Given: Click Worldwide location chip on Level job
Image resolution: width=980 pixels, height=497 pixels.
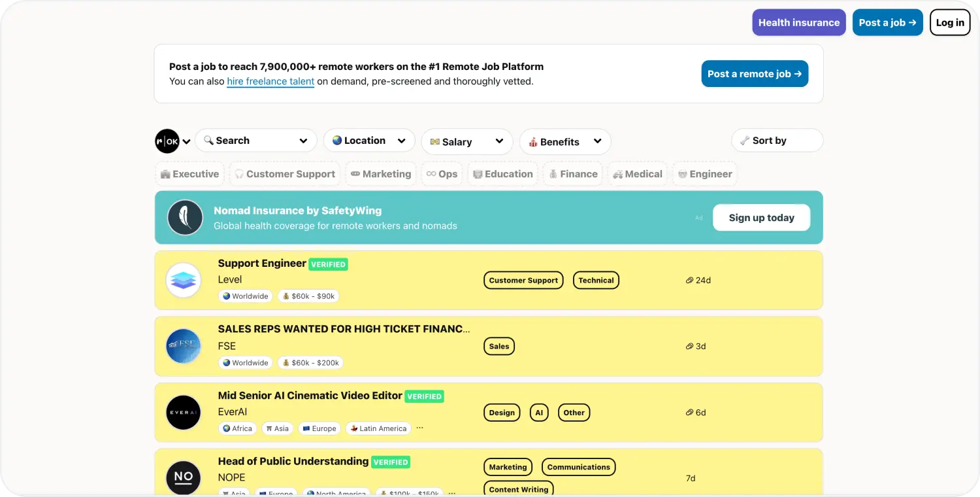Looking at the screenshot, I should [246, 296].
